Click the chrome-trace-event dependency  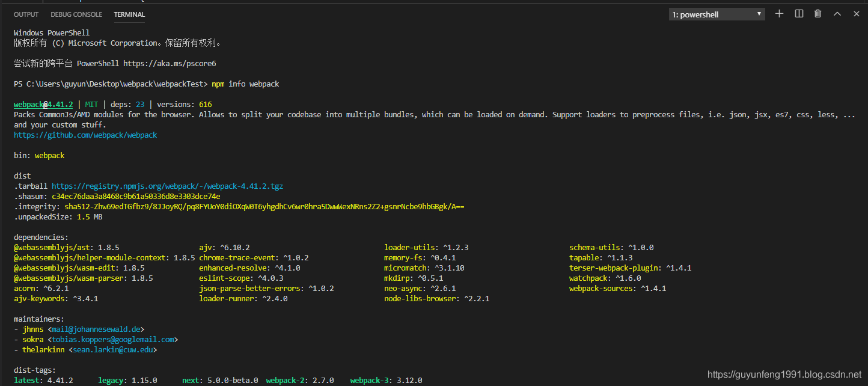click(x=254, y=258)
